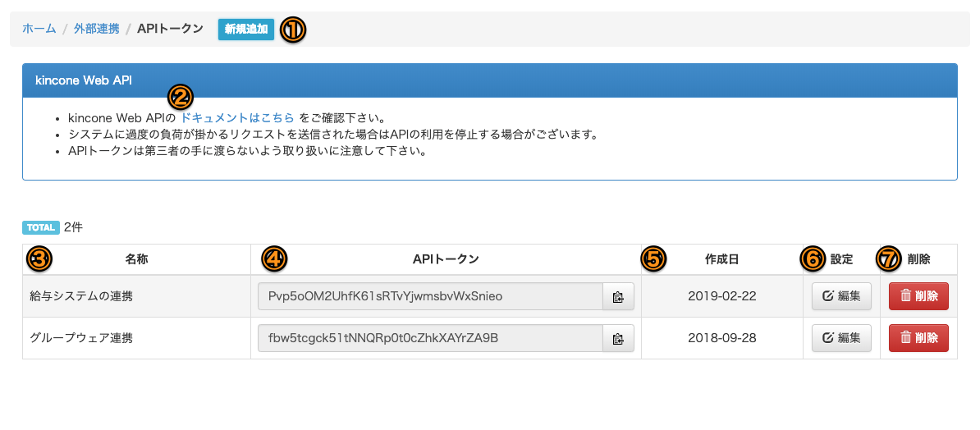Go to 外部連携 breadcrumb link
980x430 pixels.
click(x=97, y=29)
